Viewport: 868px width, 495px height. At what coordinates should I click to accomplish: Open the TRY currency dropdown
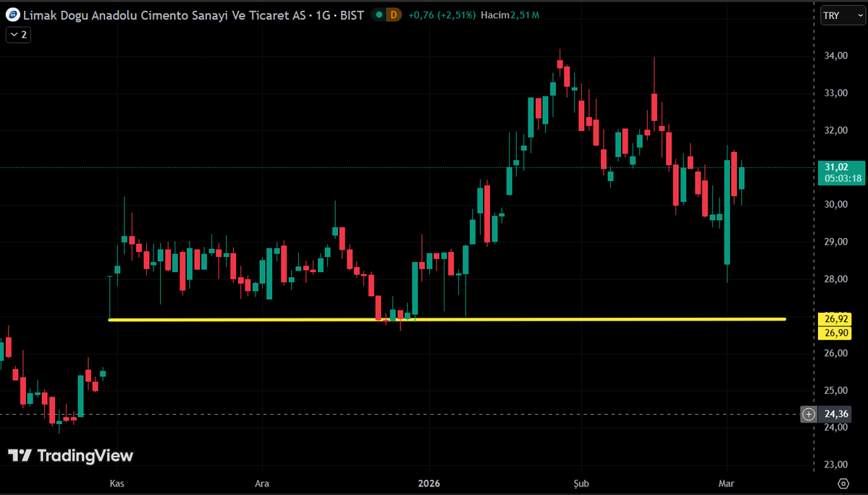coord(843,15)
